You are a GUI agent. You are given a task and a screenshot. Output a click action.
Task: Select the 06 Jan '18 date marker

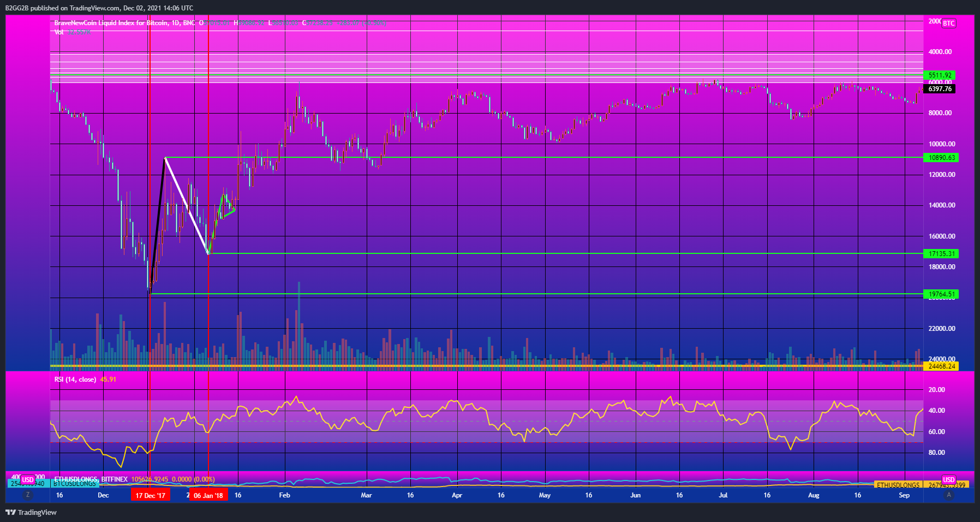click(x=208, y=495)
